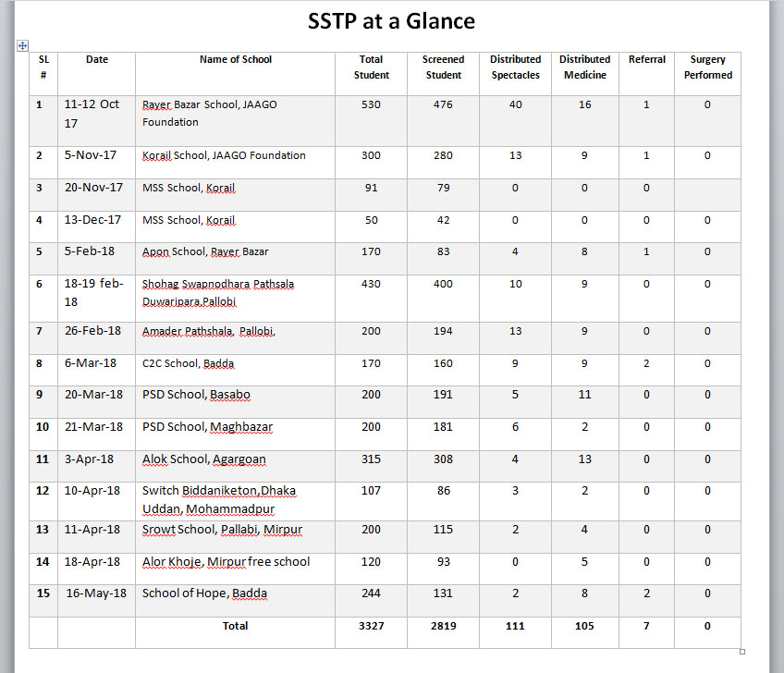Click the date '18-19 feb-18'
The image size is (784, 673).
click(x=93, y=292)
